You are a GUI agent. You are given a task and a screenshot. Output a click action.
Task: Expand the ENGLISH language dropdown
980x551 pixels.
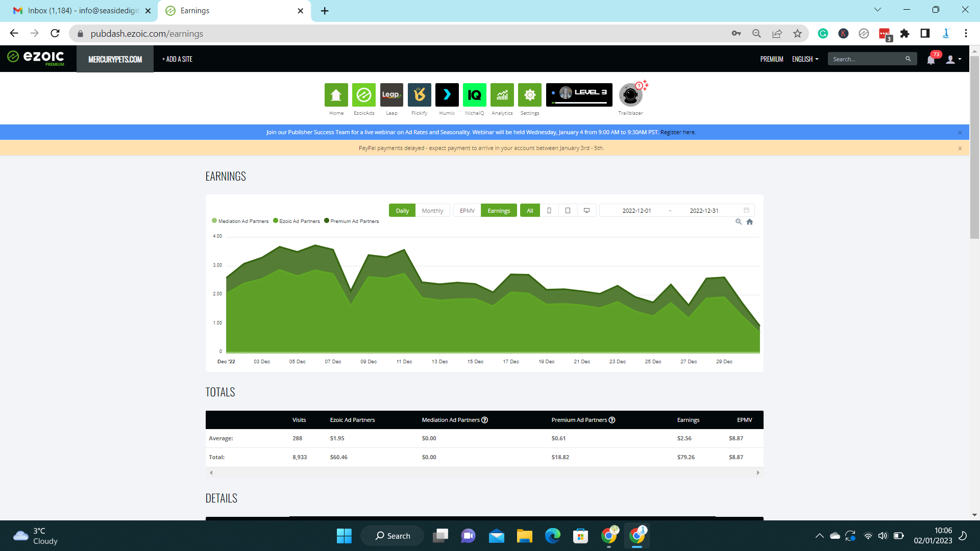[805, 59]
